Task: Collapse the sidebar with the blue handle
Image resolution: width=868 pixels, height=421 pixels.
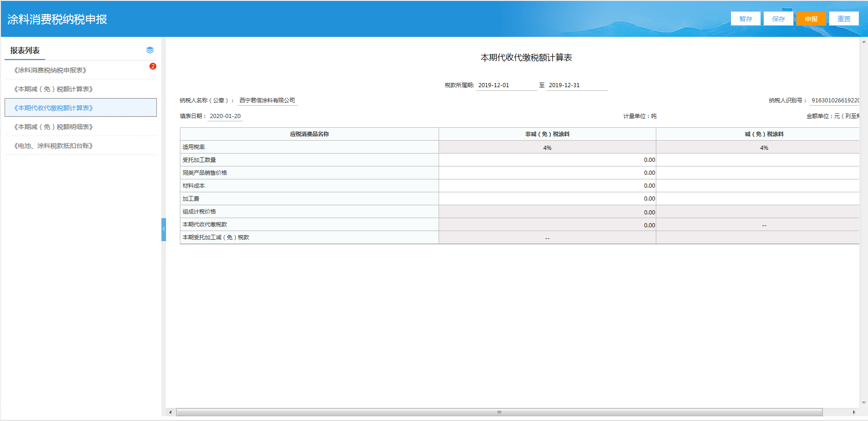Action: point(164,229)
